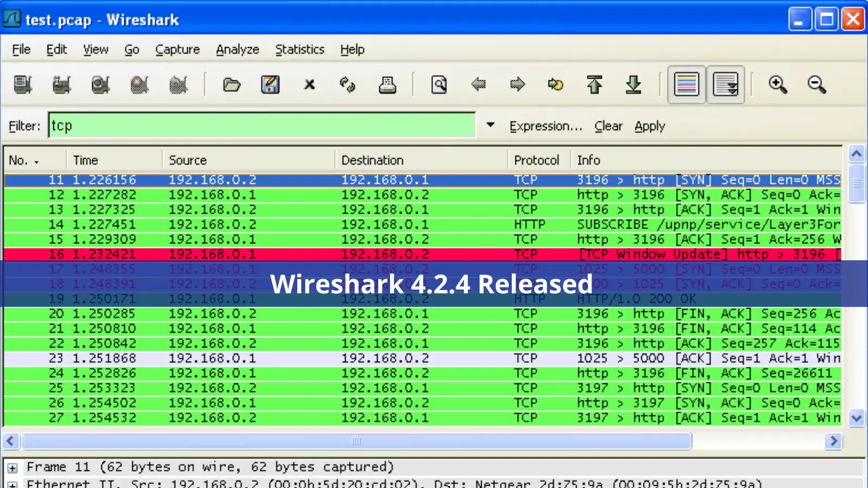Open the Help menu
Viewport: 868px width, 488px height.
click(352, 49)
